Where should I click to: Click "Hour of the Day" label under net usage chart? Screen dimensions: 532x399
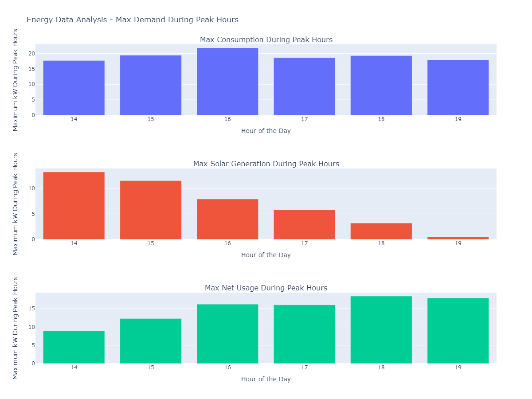[x=266, y=379]
